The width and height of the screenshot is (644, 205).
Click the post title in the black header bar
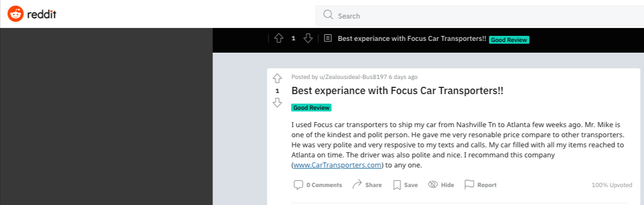pos(412,39)
